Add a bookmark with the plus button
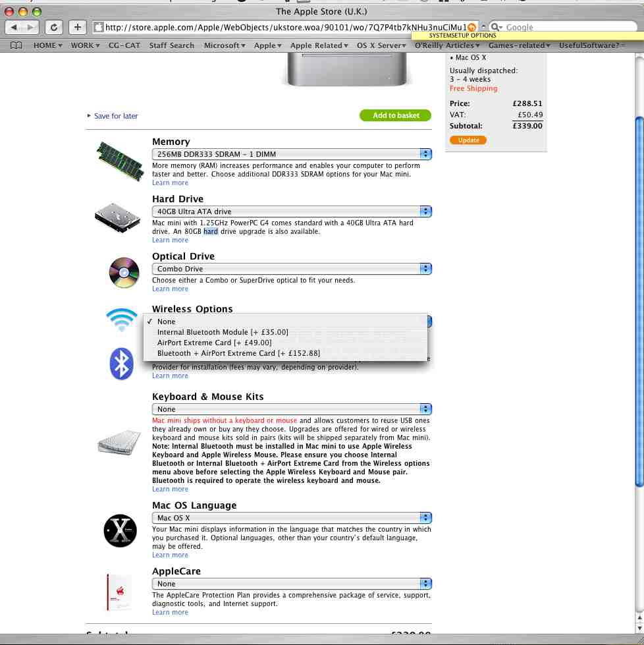This screenshot has width=644, height=645. (x=77, y=27)
